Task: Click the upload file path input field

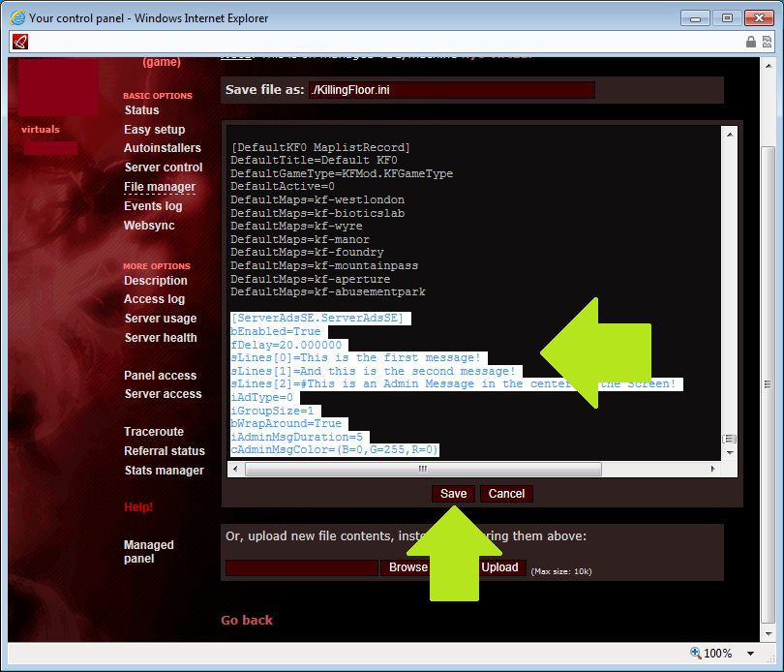Action: pyautogui.click(x=301, y=567)
